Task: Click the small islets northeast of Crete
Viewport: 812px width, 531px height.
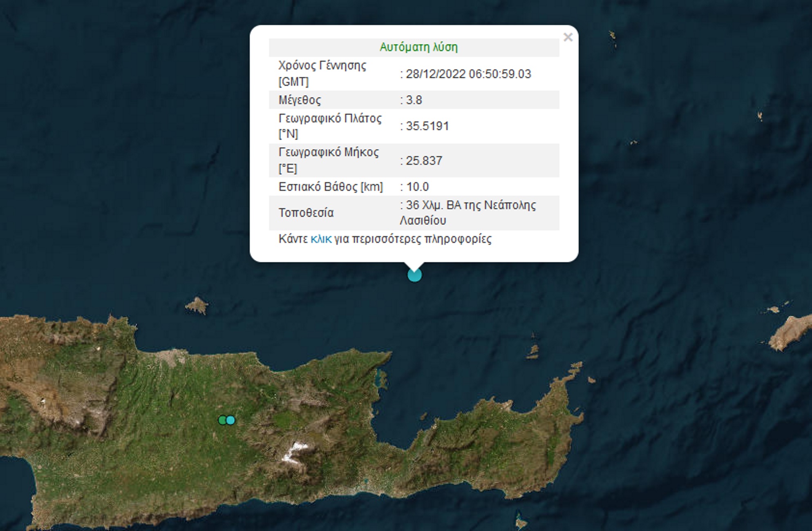Action: tap(533, 350)
